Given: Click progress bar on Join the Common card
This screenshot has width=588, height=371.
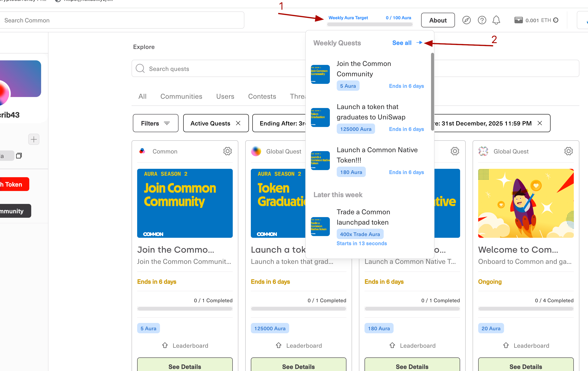Looking at the screenshot, I should click(185, 309).
